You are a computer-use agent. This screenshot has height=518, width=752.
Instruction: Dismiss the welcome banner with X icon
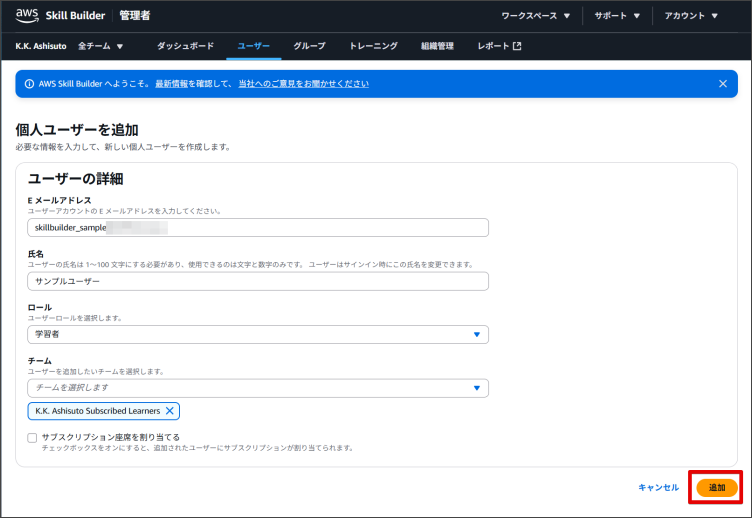[x=723, y=84]
